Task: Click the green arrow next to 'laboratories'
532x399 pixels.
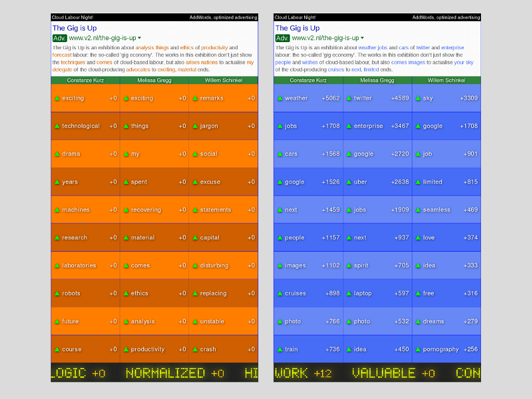Action: click(57, 265)
